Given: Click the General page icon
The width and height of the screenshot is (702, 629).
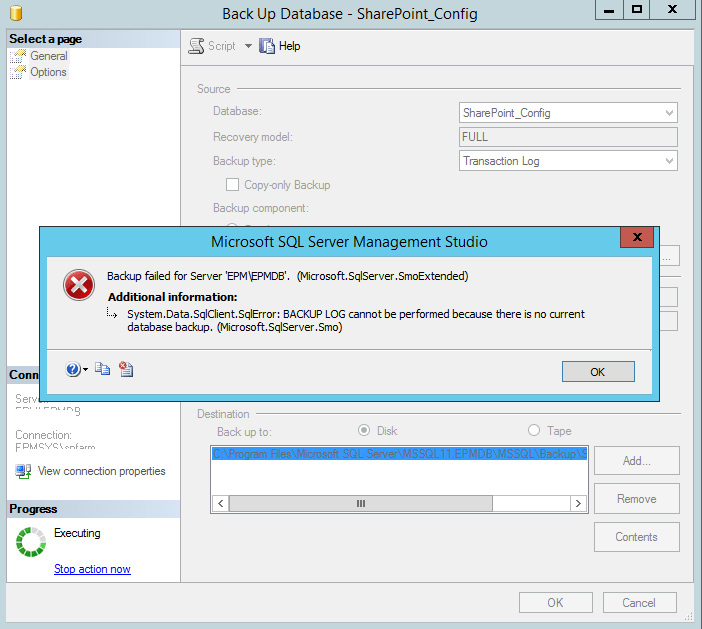Looking at the screenshot, I should (x=18, y=56).
